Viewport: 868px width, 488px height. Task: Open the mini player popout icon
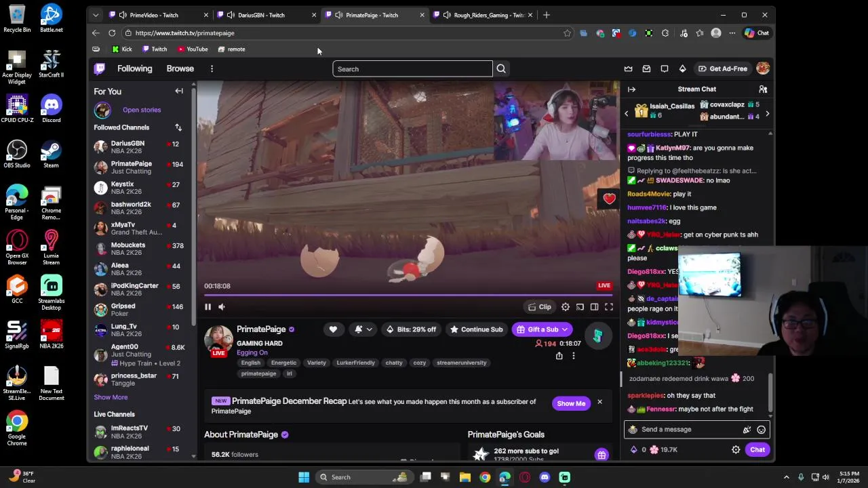580,307
